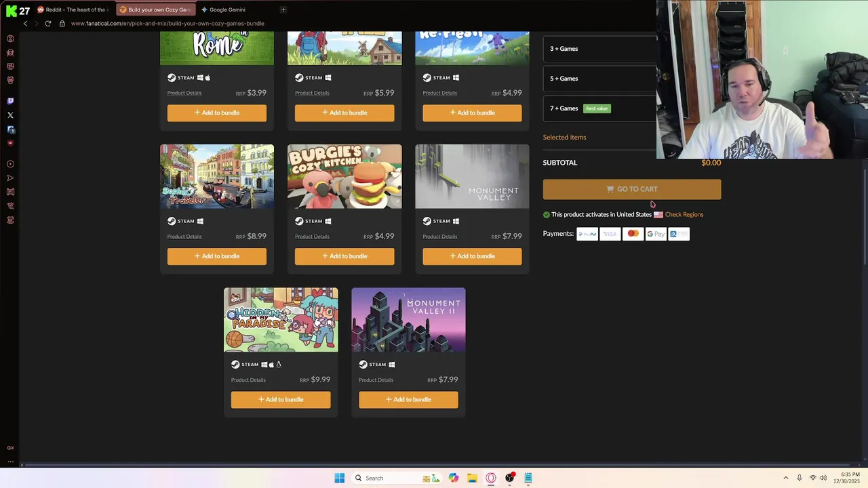868x488 pixels.
Task: Click the OBS Studio taskbar icon
Action: pyautogui.click(x=510, y=478)
